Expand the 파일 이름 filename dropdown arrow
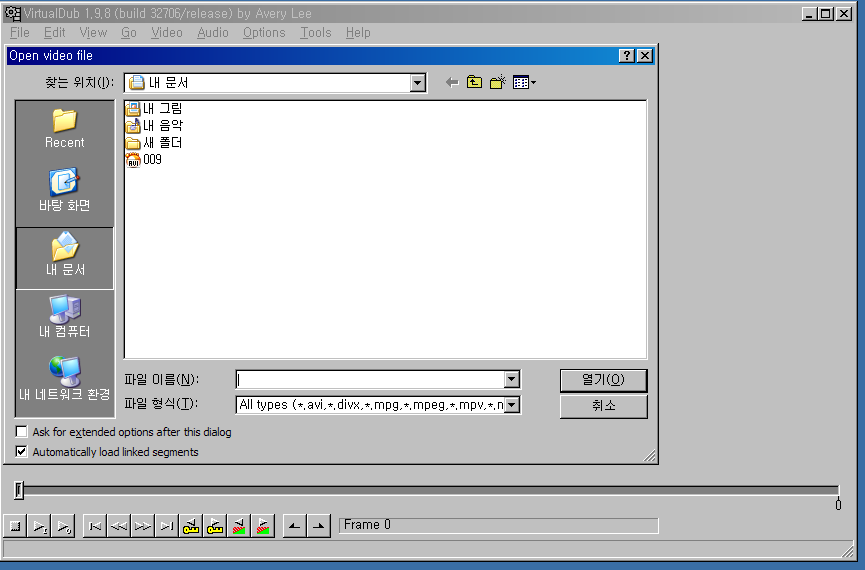This screenshot has height=570, width=865. tap(511, 380)
